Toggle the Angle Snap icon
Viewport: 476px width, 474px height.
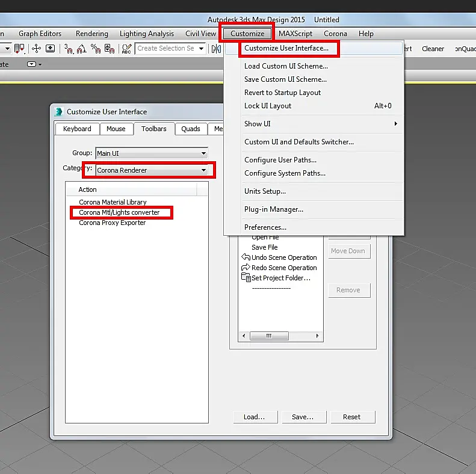pos(82,49)
